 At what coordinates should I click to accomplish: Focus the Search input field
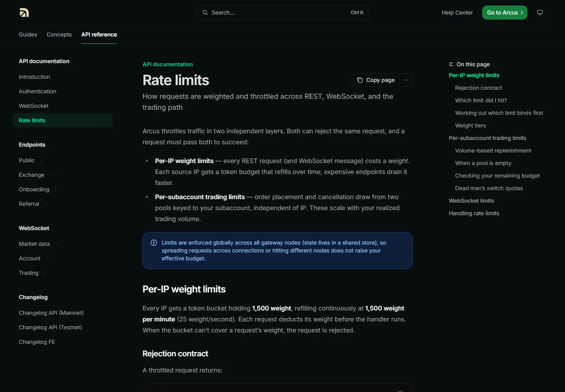[x=282, y=13]
